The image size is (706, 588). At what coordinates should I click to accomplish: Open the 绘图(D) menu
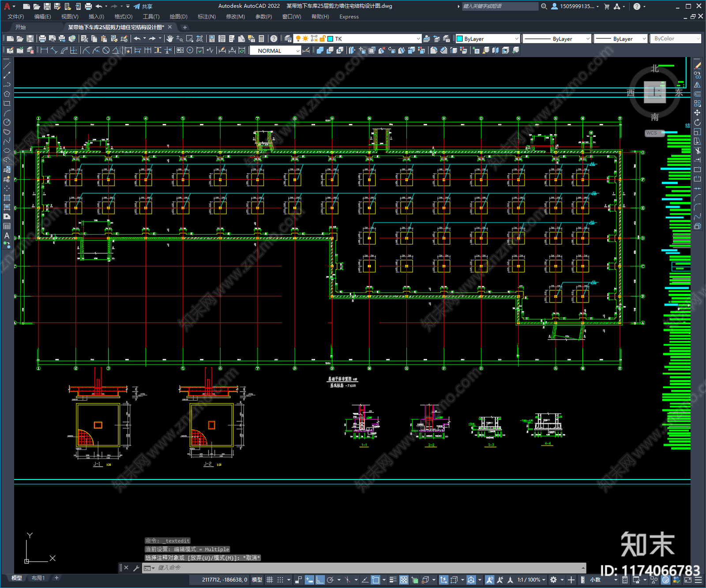point(178,17)
